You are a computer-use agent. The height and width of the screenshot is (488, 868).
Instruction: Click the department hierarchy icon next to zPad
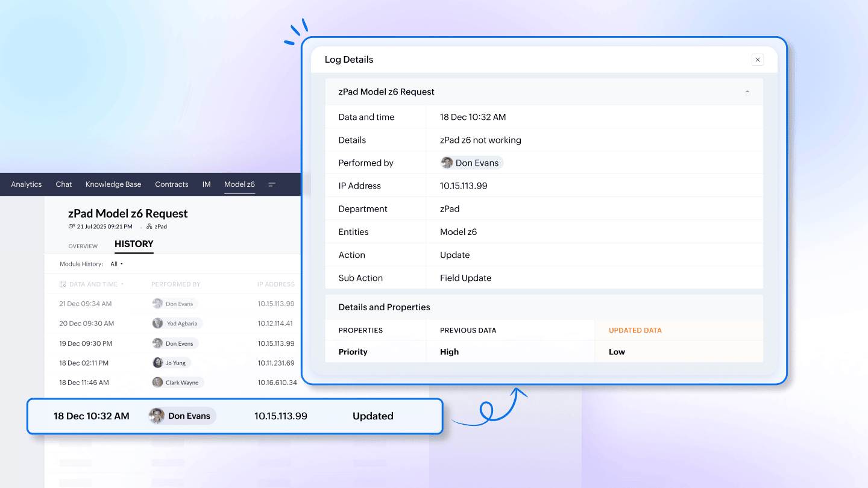coord(149,227)
